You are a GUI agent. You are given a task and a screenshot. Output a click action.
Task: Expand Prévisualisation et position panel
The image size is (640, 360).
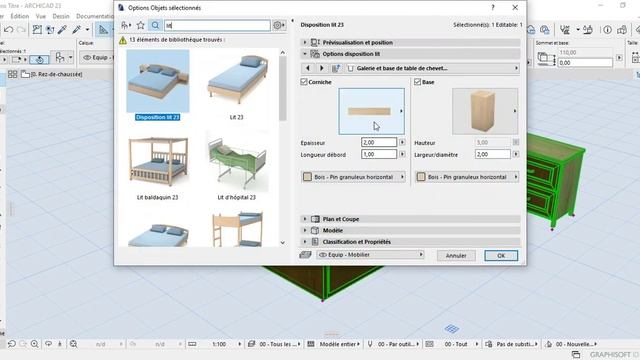(x=304, y=42)
